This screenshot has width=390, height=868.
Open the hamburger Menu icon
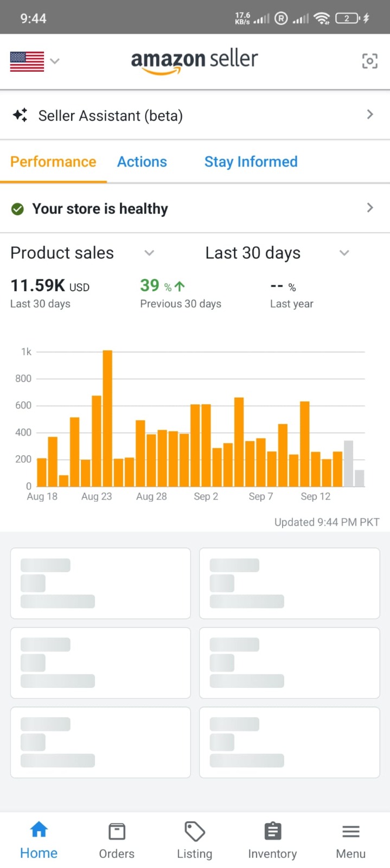(x=351, y=831)
